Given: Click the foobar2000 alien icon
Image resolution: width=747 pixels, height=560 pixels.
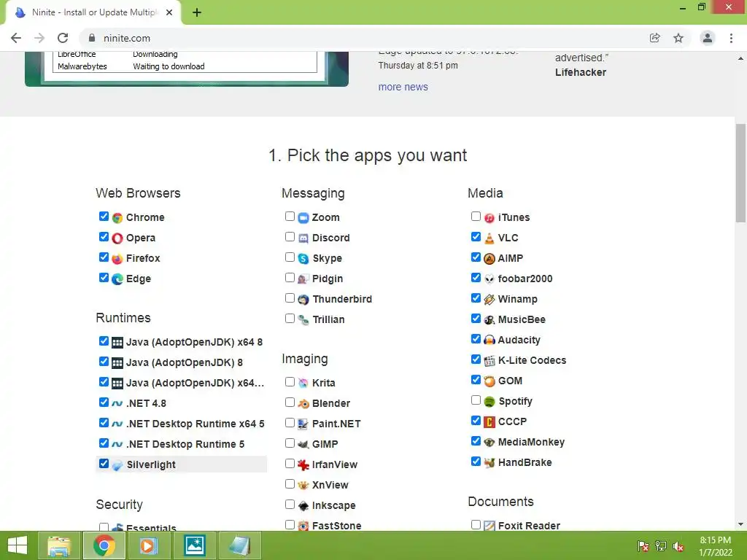Looking at the screenshot, I should pyautogui.click(x=489, y=279).
